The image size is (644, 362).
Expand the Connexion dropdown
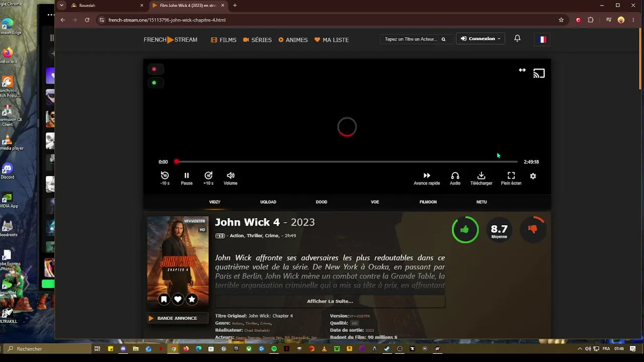pos(480,39)
